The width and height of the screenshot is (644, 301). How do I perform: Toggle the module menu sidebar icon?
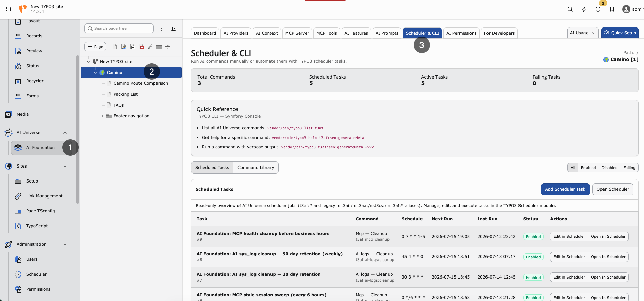point(8,9)
